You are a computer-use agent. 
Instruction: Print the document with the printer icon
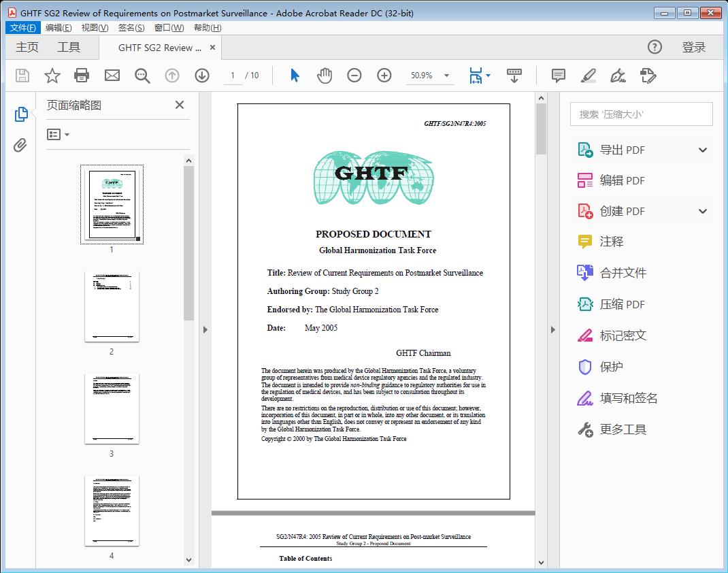click(82, 76)
